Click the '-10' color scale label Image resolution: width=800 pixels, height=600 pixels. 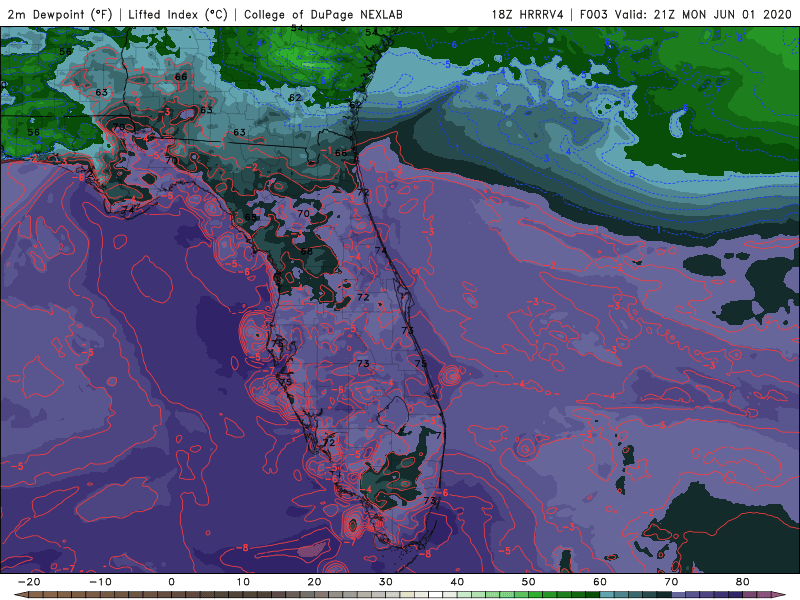coord(100,582)
